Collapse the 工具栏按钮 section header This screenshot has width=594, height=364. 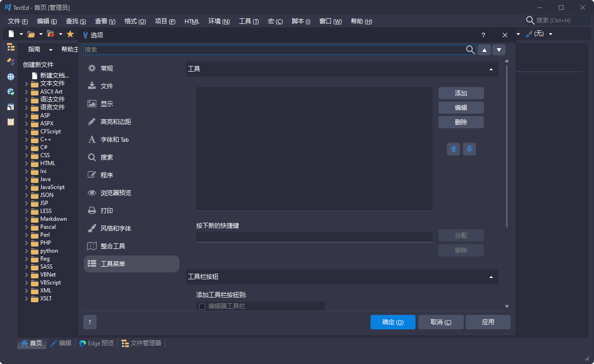pyautogui.click(x=491, y=277)
